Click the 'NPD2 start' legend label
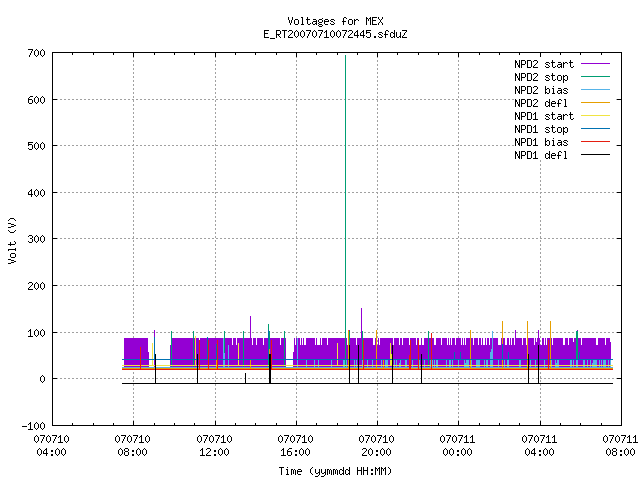This screenshot has height=480, width=640. (544, 64)
